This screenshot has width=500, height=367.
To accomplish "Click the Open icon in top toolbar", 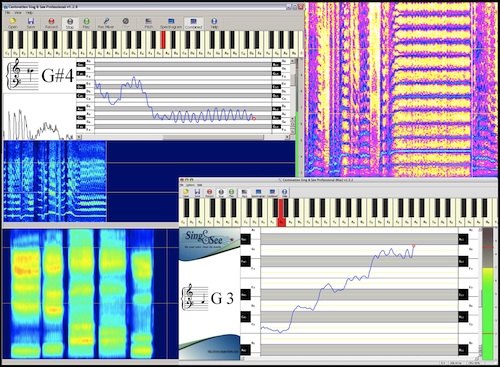I will coord(13,23).
